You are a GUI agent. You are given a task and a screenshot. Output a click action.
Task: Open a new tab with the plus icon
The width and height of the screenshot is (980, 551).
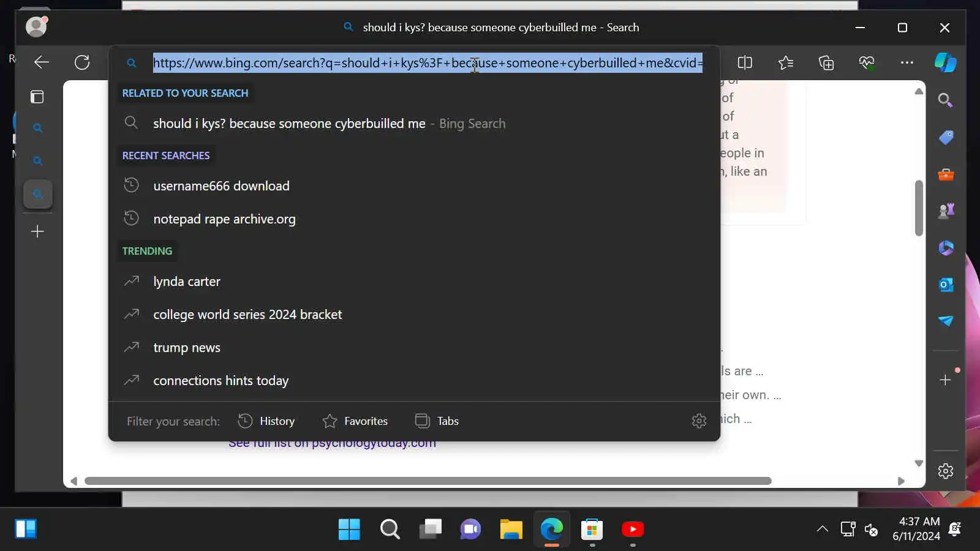point(37,231)
